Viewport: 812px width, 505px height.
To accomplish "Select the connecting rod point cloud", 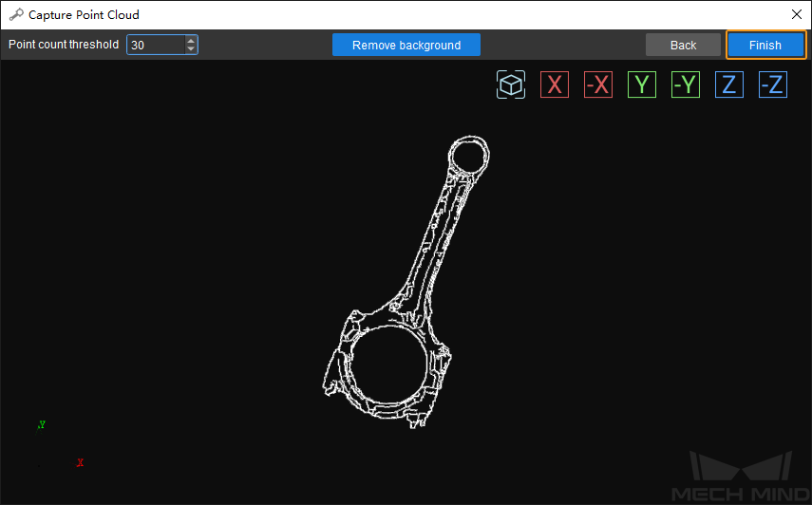I will click(406, 282).
